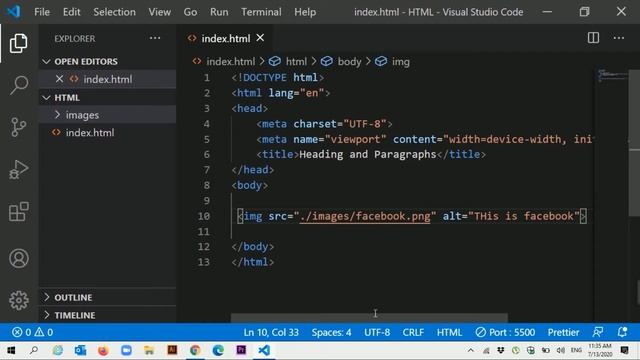Click the minimap at editor's right edge
Image resolution: width=640 pixels, height=360 pixels.
click(612, 76)
